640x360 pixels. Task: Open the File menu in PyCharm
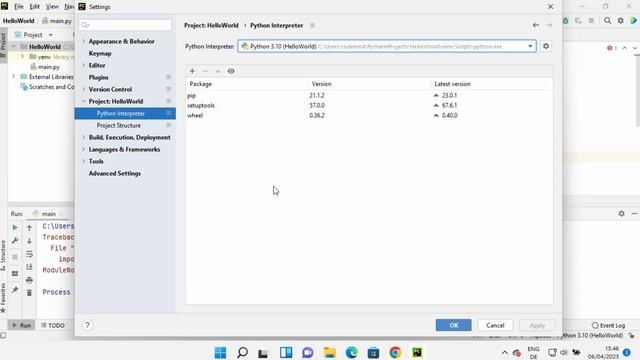19,7
